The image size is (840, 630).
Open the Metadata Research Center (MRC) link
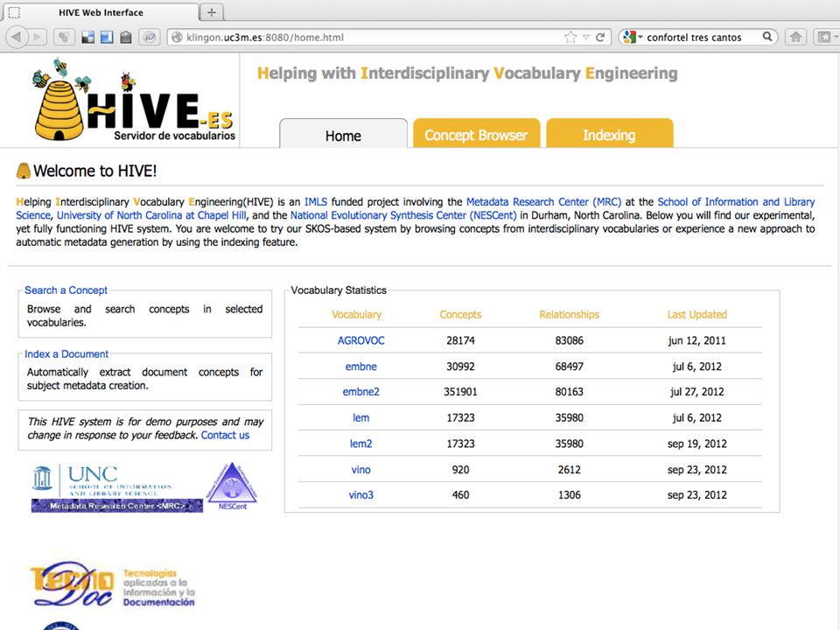[x=543, y=202]
